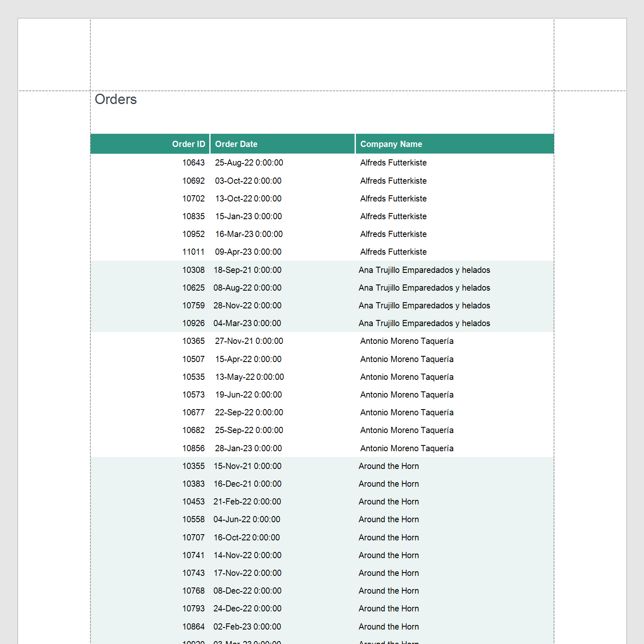Select order date 13-Oct-22 for order 10702
The image size is (644, 644).
248,199
